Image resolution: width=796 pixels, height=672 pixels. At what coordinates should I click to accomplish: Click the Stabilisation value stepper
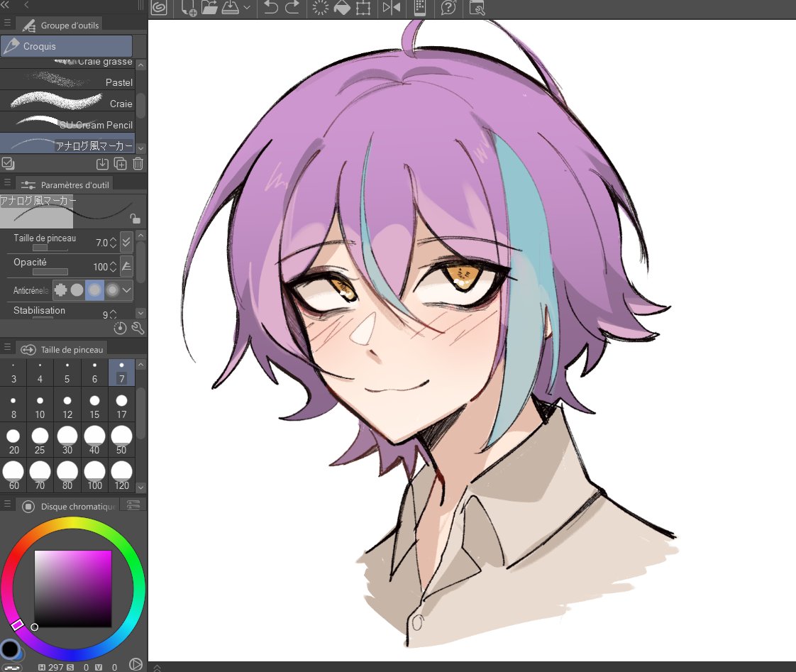[114, 314]
